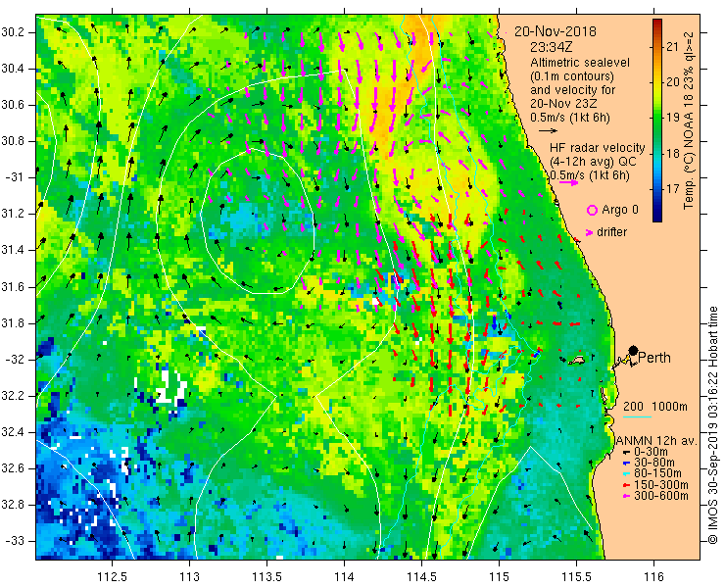Click latitude axis label 31.8
725x588 pixels.
[13, 323]
